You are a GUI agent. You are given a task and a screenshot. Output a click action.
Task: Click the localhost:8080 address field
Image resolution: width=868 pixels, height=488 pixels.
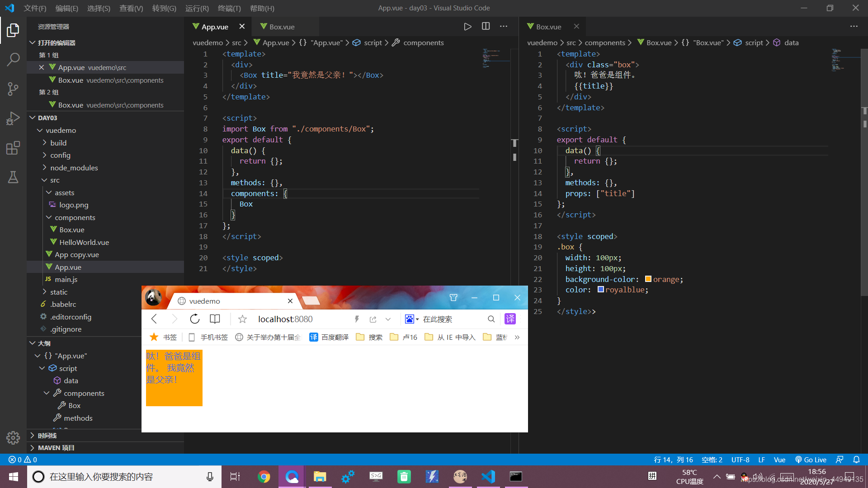click(285, 319)
